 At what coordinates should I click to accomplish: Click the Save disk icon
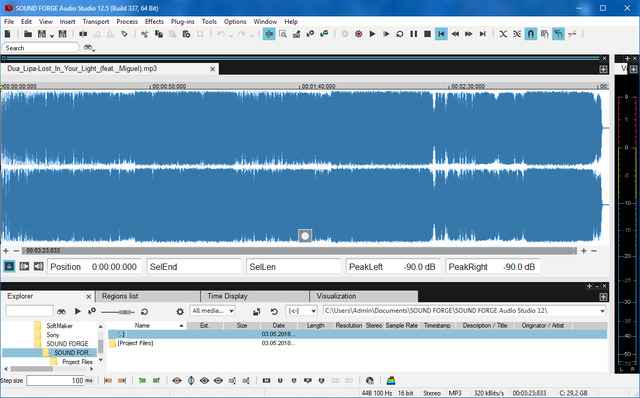42,34
